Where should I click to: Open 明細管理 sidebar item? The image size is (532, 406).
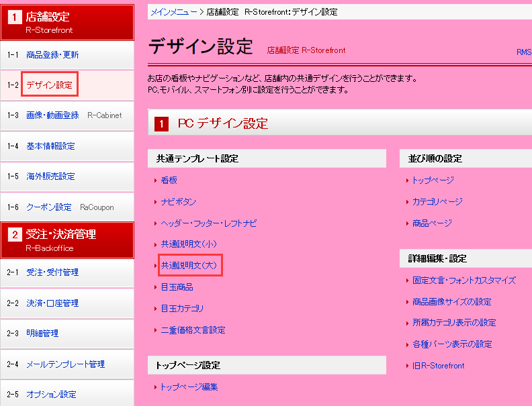coord(42,333)
